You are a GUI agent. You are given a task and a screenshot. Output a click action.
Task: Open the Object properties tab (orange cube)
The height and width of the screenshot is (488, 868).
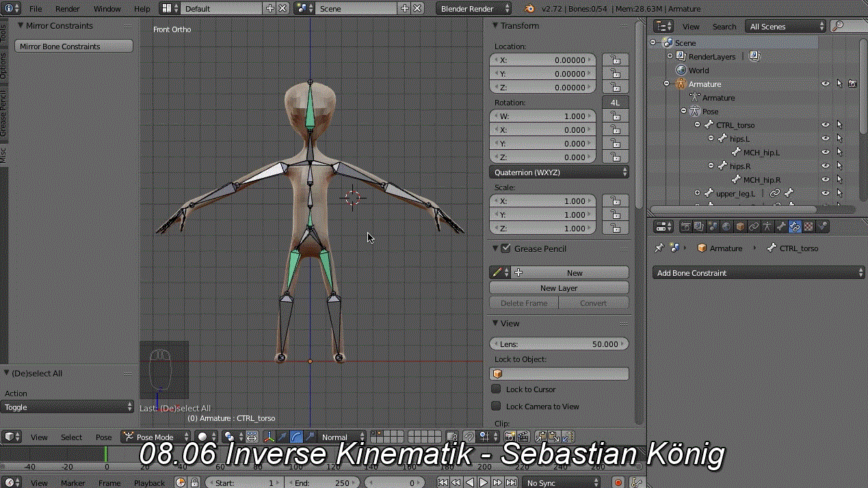(x=740, y=227)
